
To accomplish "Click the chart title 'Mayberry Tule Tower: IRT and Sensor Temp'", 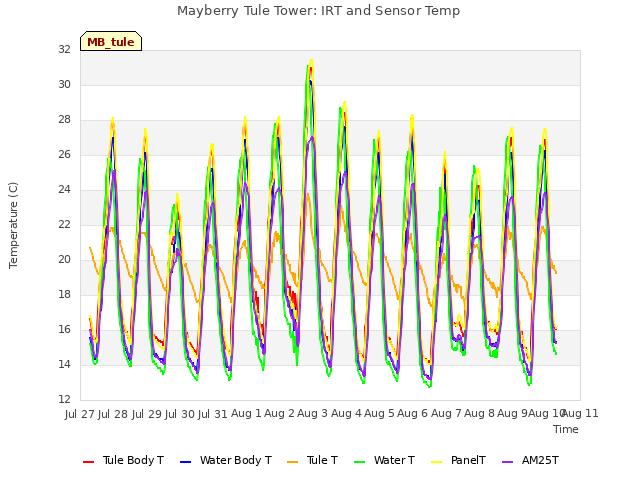I will pyautogui.click(x=318, y=11).
